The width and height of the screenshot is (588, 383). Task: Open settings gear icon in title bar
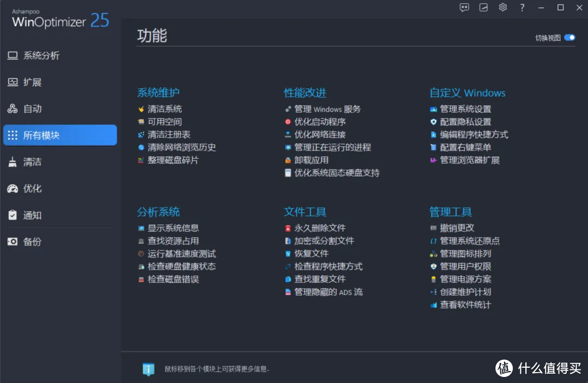pyautogui.click(x=503, y=8)
